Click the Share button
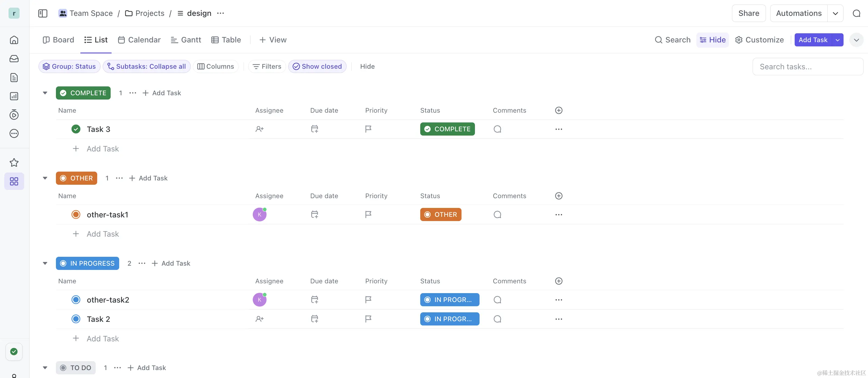Viewport: 868px width, 378px height. 748,13
